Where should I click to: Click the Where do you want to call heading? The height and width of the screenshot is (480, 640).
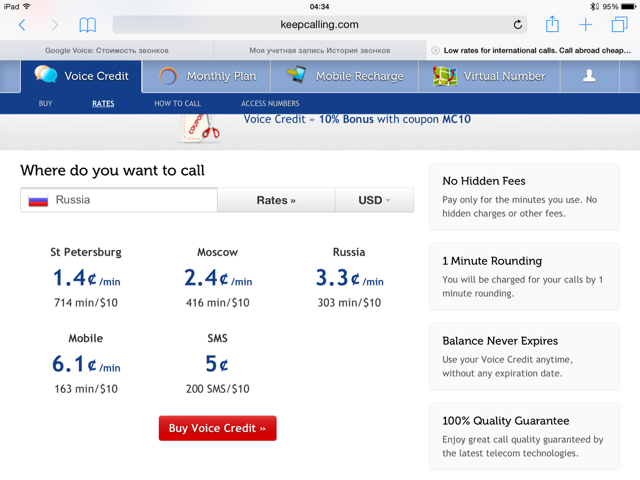113,171
